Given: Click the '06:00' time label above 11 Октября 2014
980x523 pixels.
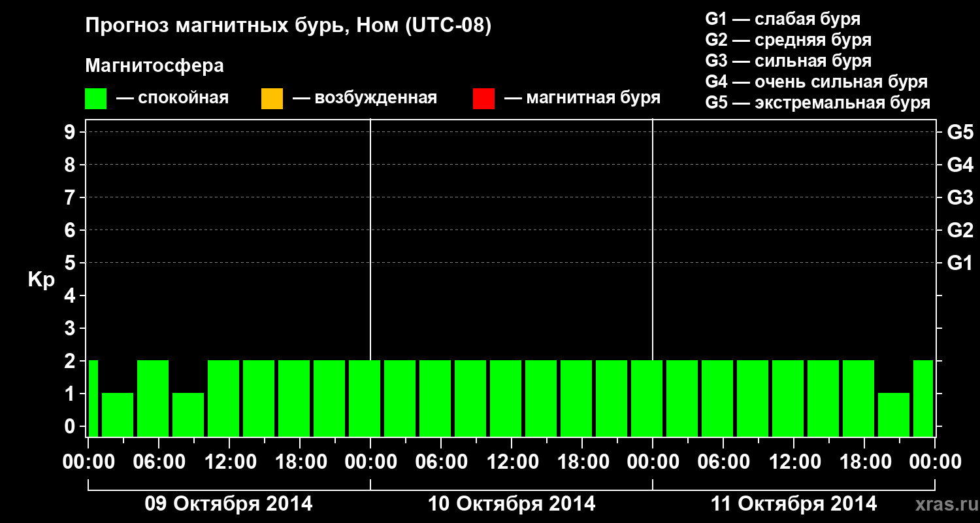Looking at the screenshot, I should click(x=723, y=462).
